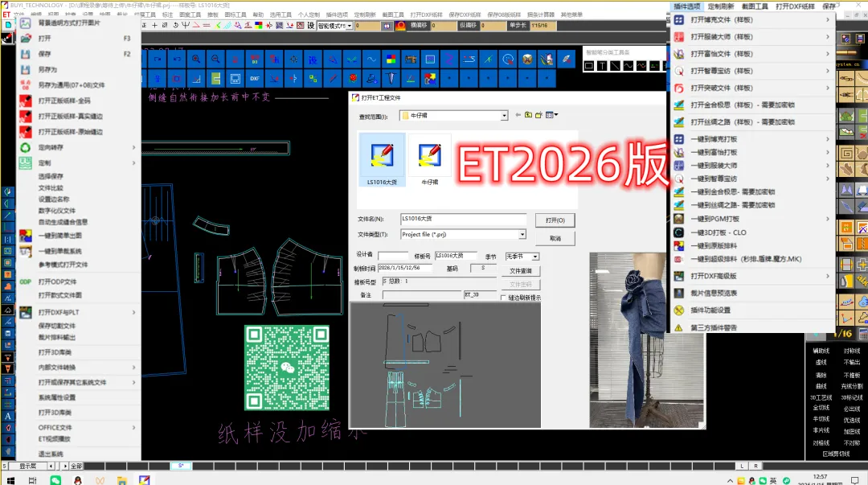Select the rectangle tool in the smart pen toolbar

(x=589, y=66)
